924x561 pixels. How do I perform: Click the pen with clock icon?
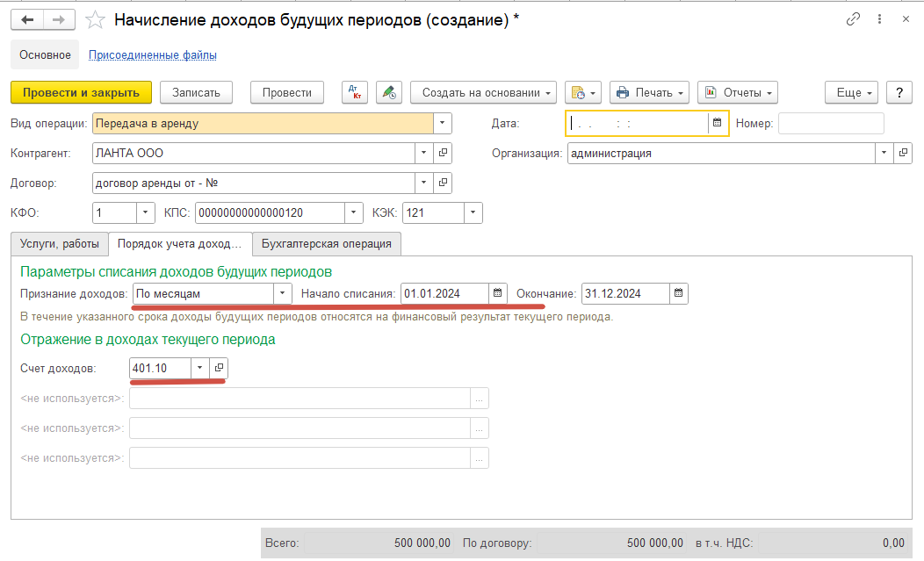click(389, 92)
